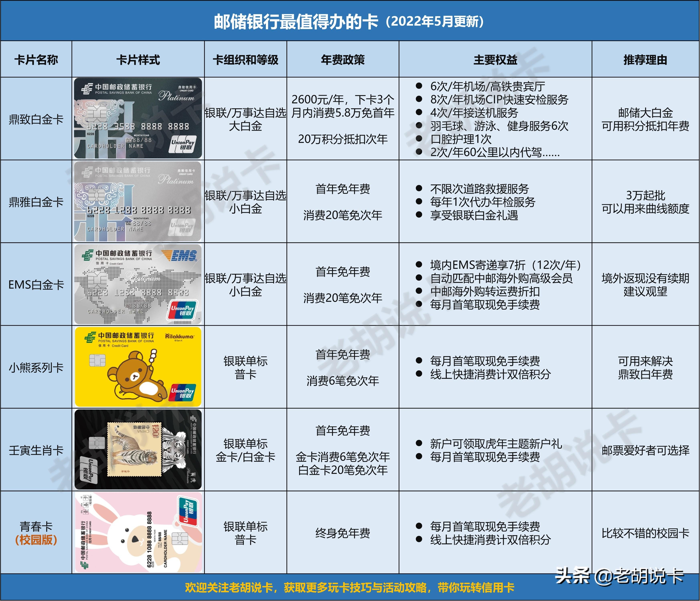700x601 pixels.
Task: Click 口腔护理1次 benefit
Action: (x=461, y=139)
